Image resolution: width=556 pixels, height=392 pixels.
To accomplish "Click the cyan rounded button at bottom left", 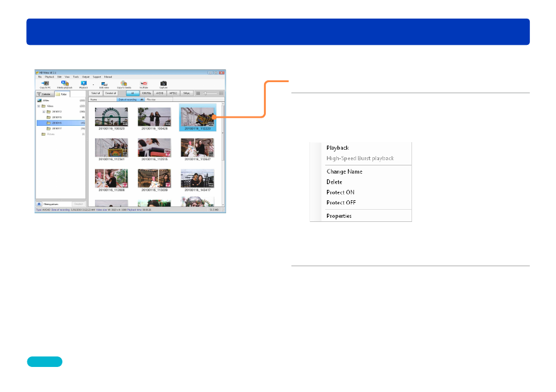I will pos(45,362).
